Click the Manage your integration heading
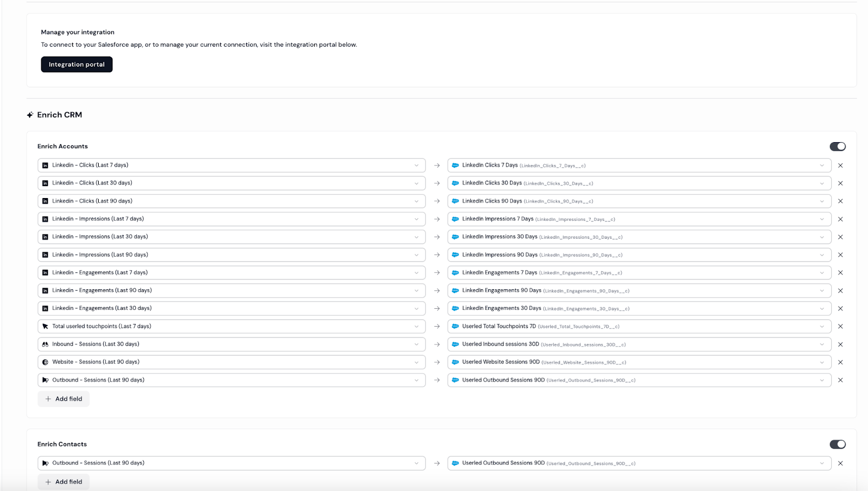868x491 pixels. tap(78, 33)
